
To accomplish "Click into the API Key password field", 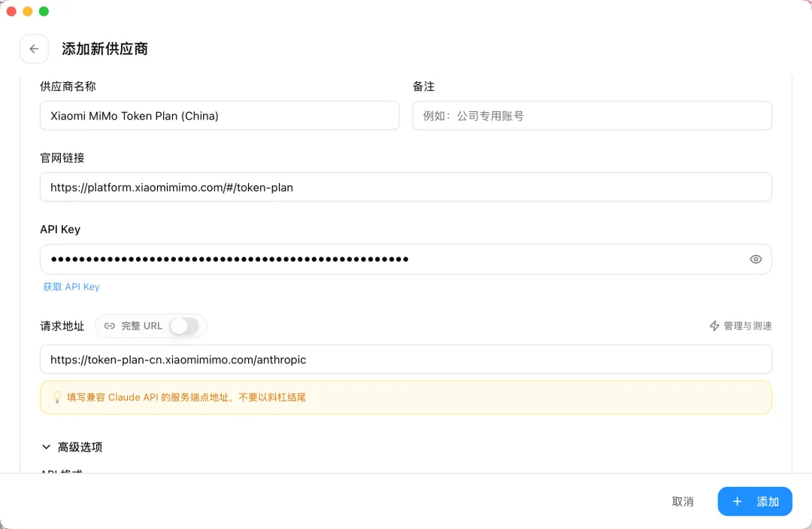I will [x=406, y=259].
